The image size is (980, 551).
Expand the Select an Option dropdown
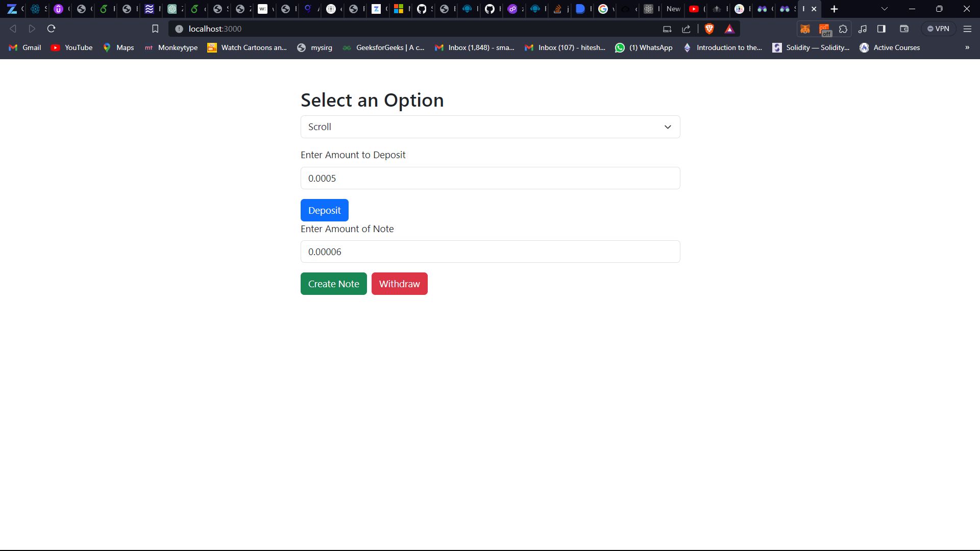click(490, 127)
